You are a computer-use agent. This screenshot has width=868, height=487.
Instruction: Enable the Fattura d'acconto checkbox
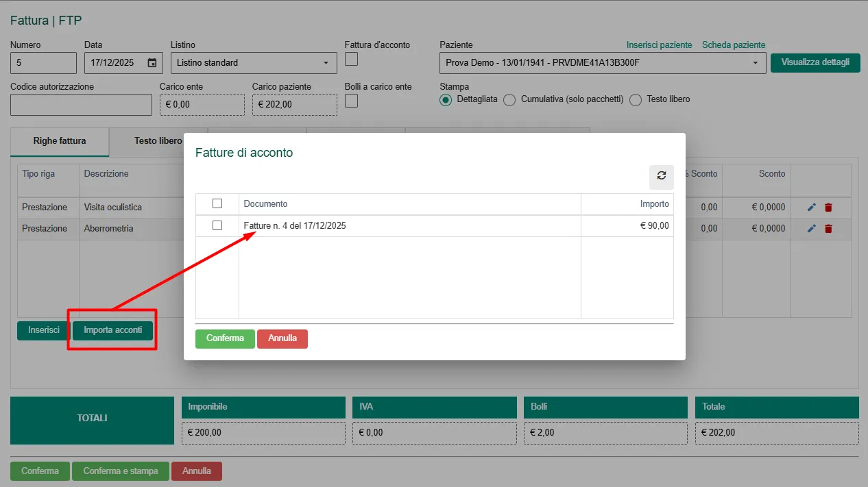[351, 60]
